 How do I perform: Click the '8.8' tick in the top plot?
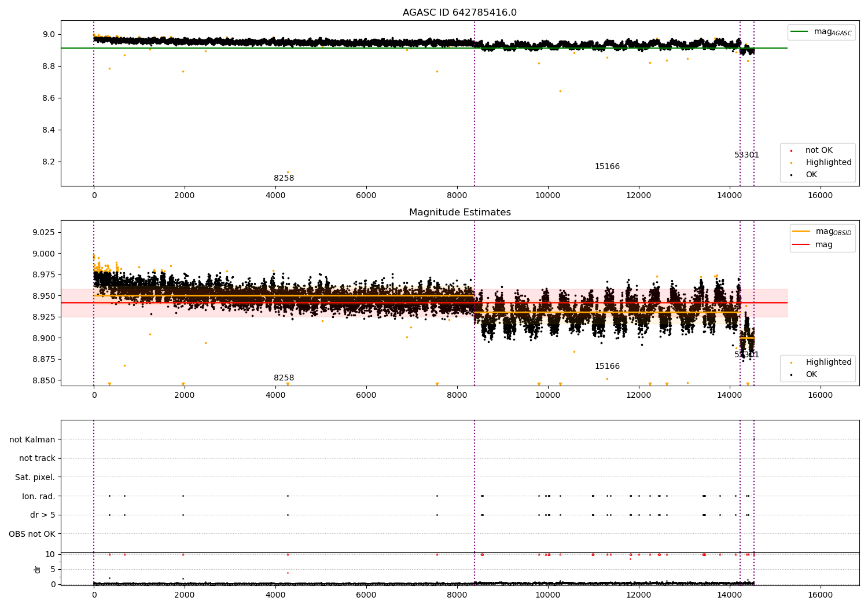(49, 67)
